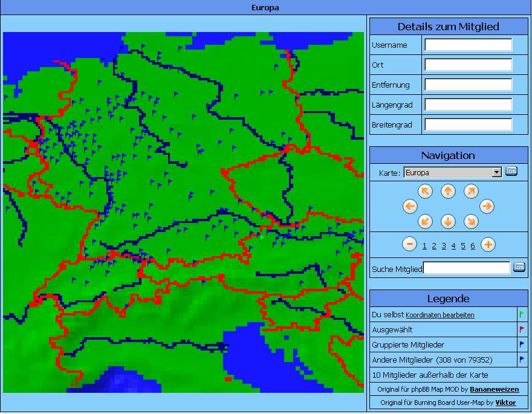Select zoom level 4
This screenshot has height=414, width=532.
pyautogui.click(x=453, y=246)
